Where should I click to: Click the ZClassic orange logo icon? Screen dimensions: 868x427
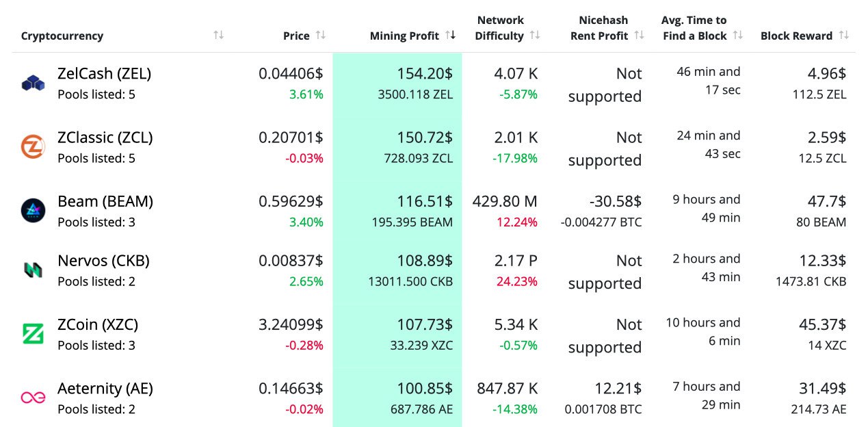click(32, 146)
